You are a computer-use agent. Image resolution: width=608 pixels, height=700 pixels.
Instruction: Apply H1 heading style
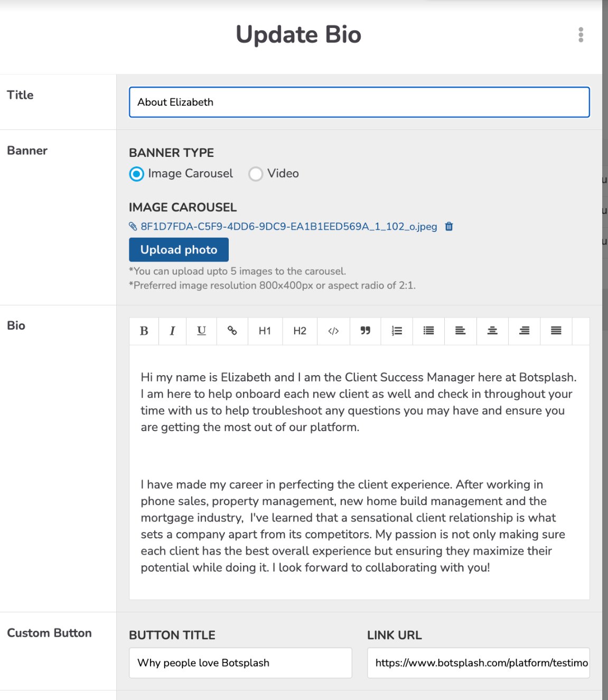click(265, 331)
